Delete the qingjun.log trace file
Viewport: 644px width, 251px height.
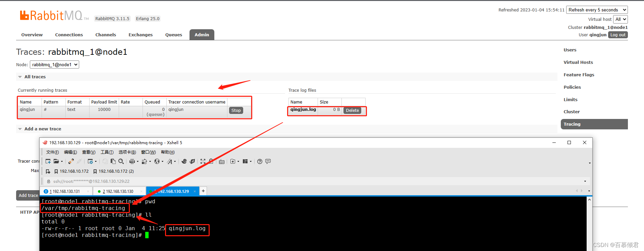point(353,110)
